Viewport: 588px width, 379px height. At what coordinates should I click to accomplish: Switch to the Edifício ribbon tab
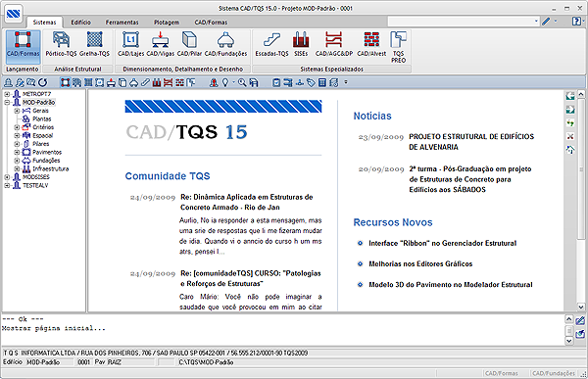click(81, 23)
